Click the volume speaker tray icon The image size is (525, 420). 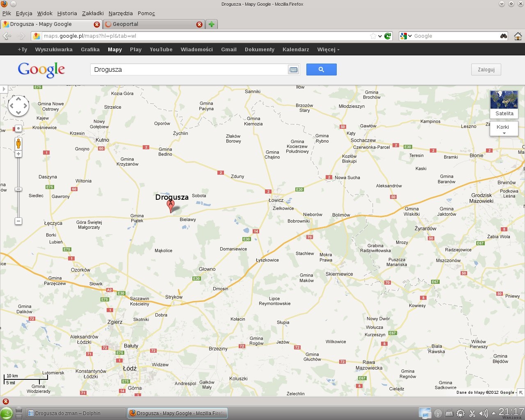point(484,413)
